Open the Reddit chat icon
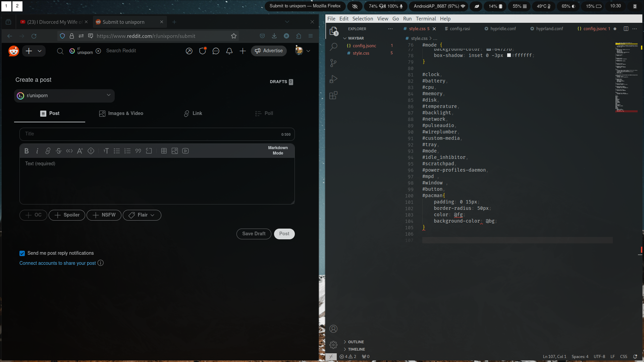This screenshot has width=644, height=362. (x=216, y=51)
